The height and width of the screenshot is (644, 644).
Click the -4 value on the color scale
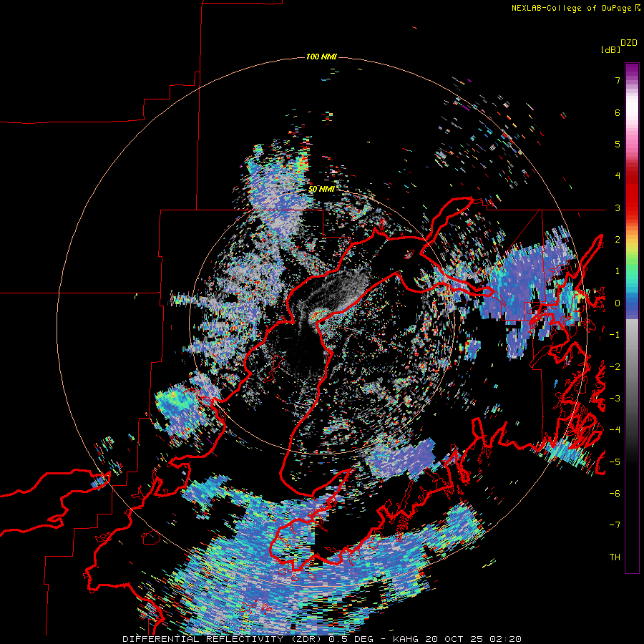[x=615, y=430]
